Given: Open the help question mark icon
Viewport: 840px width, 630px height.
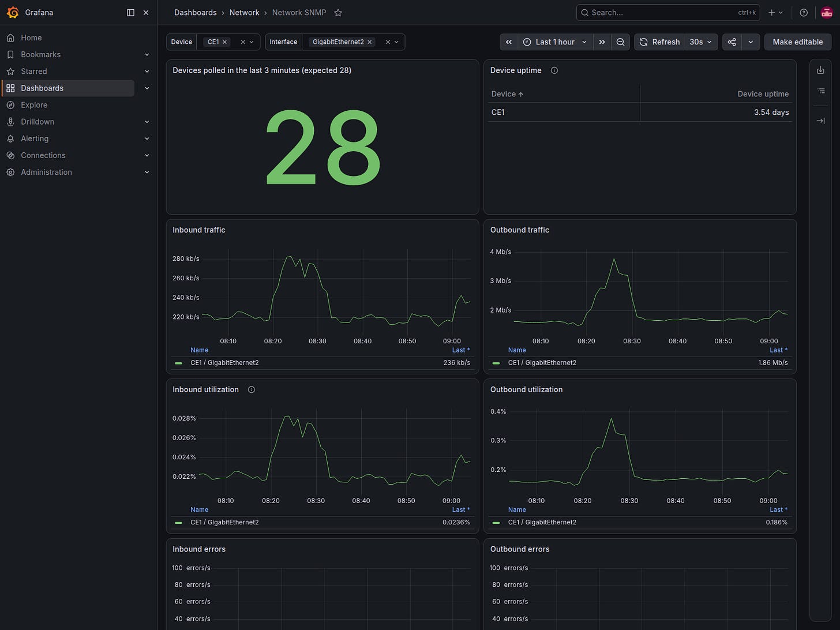Looking at the screenshot, I should pos(804,12).
